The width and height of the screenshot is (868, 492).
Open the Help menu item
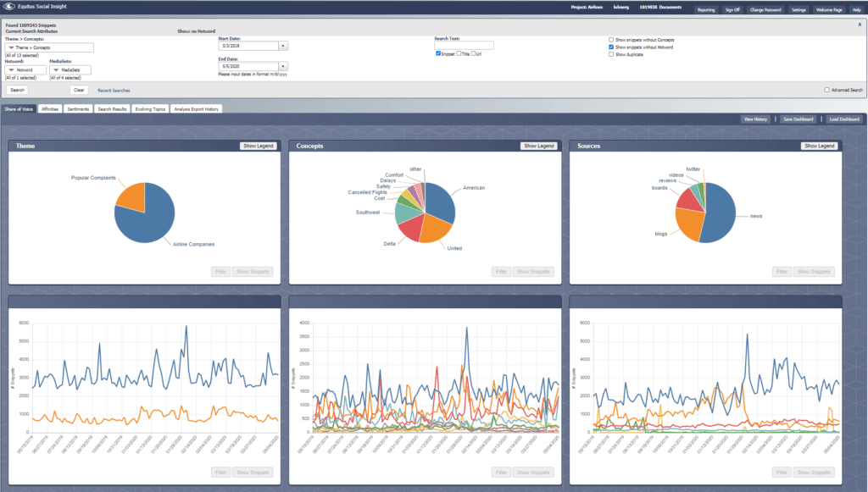pyautogui.click(x=856, y=9)
